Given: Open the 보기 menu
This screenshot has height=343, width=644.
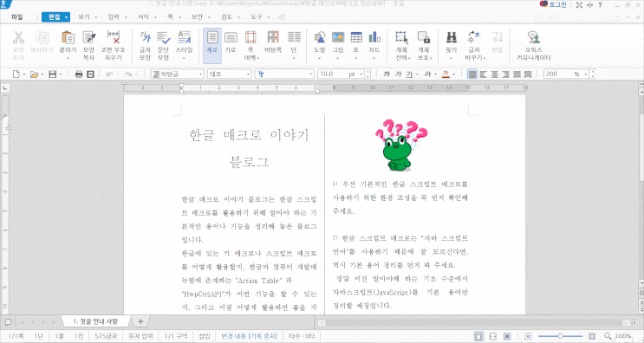Looking at the screenshot, I should tap(84, 17).
